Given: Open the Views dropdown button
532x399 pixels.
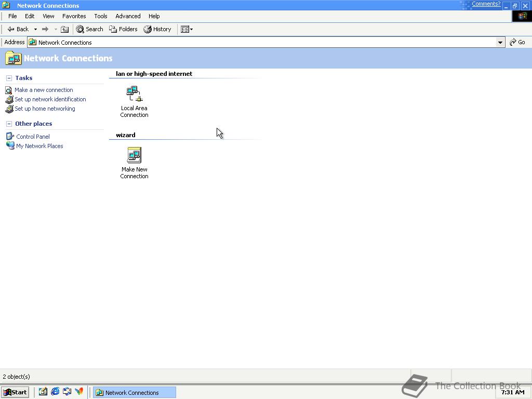Looking at the screenshot, I should point(187,29).
